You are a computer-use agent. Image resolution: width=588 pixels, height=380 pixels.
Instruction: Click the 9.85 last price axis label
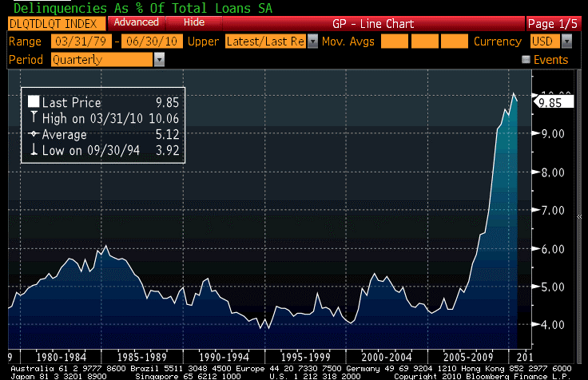[554, 102]
